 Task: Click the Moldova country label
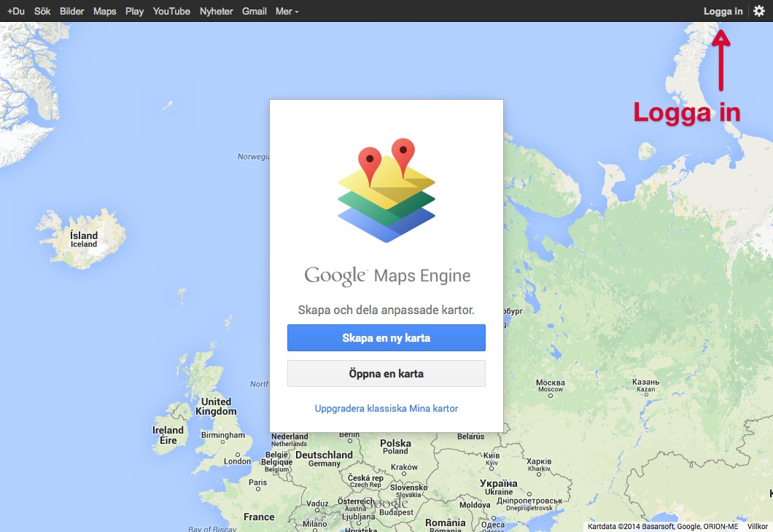coord(475,504)
